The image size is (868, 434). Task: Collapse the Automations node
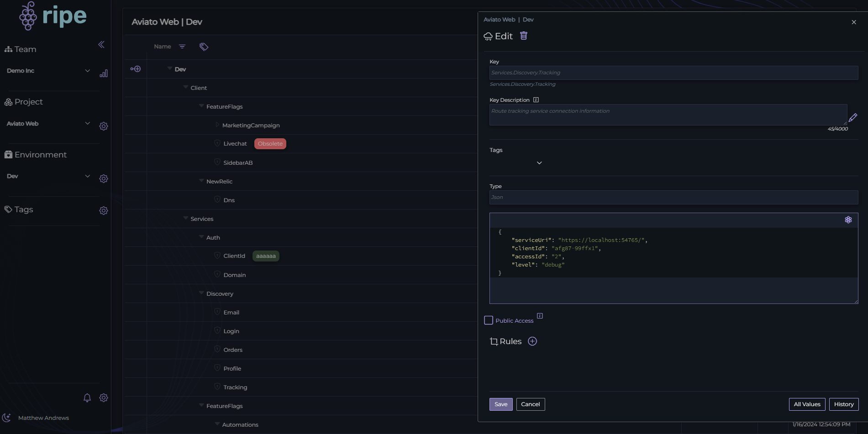pyautogui.click(x=217, y=424)
